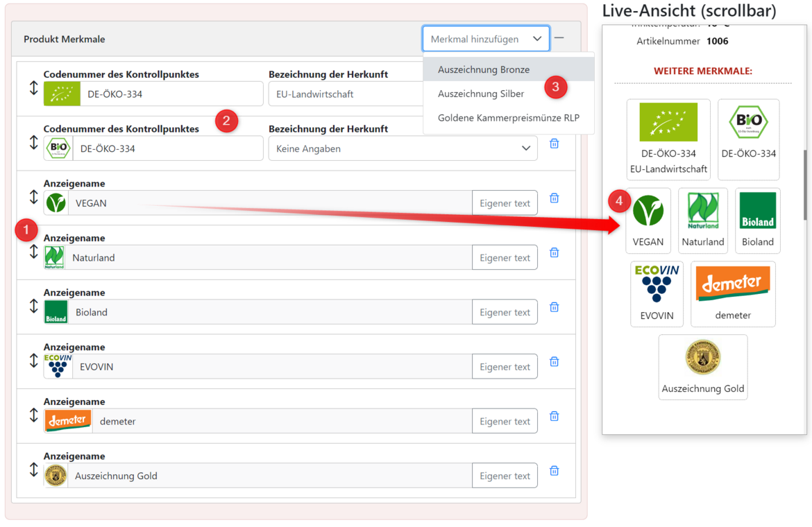Viewport: 812px width, 527px height.
Task: Click the reorder handle of the EU-Landwirtschaft row
Action: click(34, 88)
